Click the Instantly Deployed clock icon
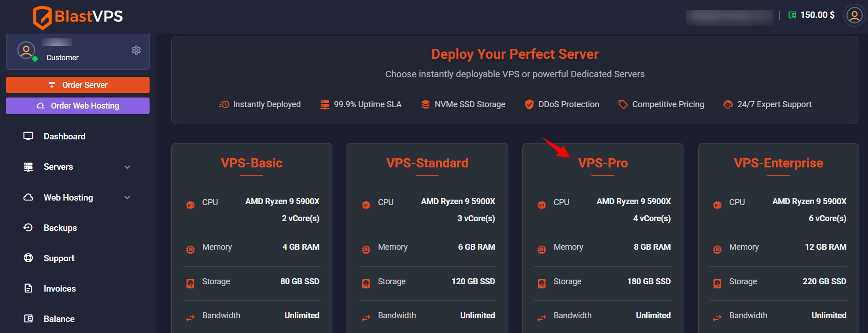Viewport: 868px width, 333px height. point(224,104)
